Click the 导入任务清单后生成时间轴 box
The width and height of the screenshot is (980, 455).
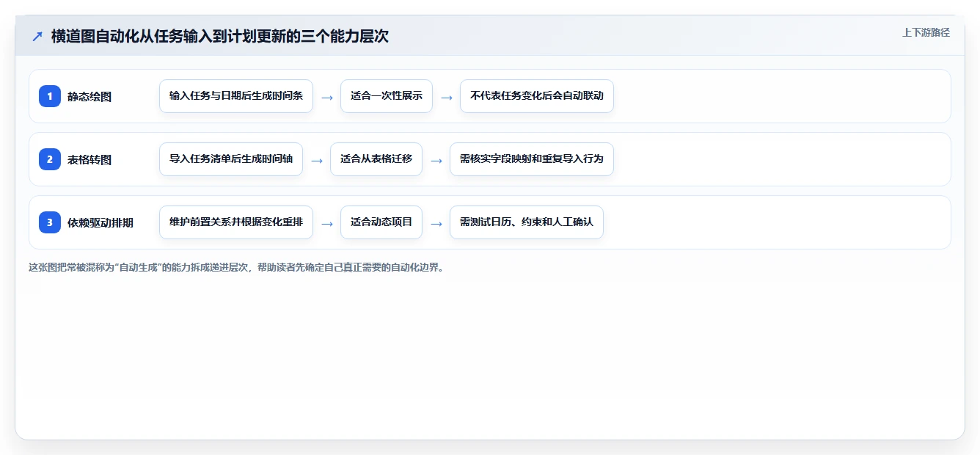click(231, 159)
